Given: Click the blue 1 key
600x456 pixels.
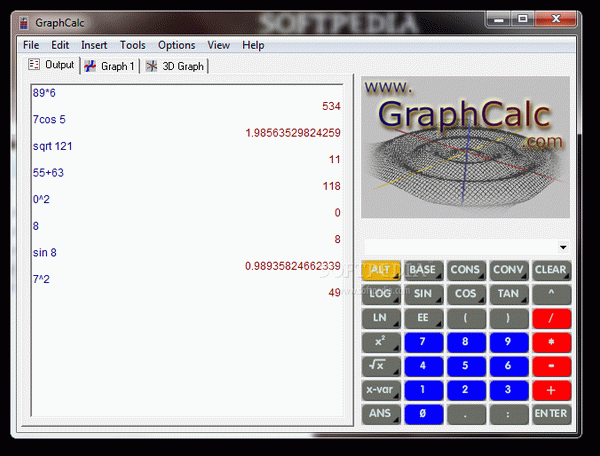Looking at the screenshot, I should point(423,390).
